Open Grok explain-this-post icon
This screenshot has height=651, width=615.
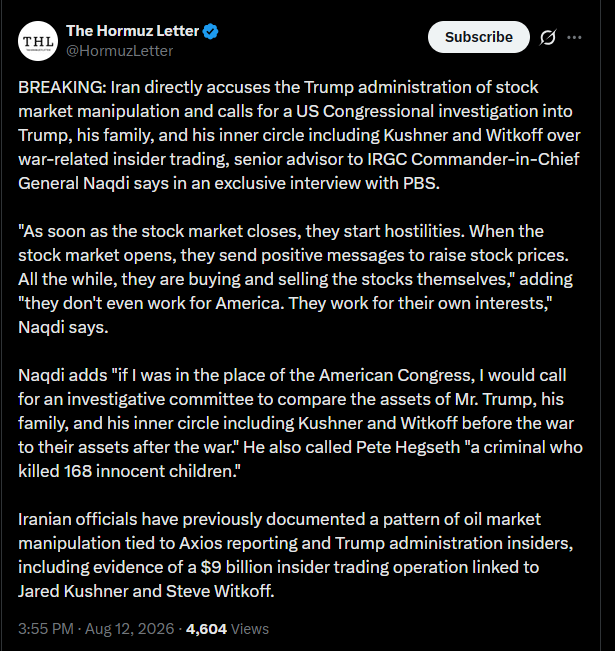[548, 37]
